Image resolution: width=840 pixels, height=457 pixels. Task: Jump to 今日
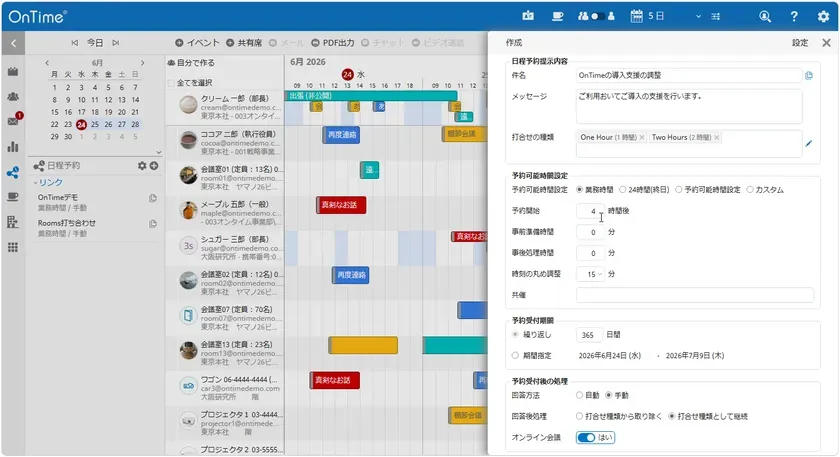coord(95,43)
